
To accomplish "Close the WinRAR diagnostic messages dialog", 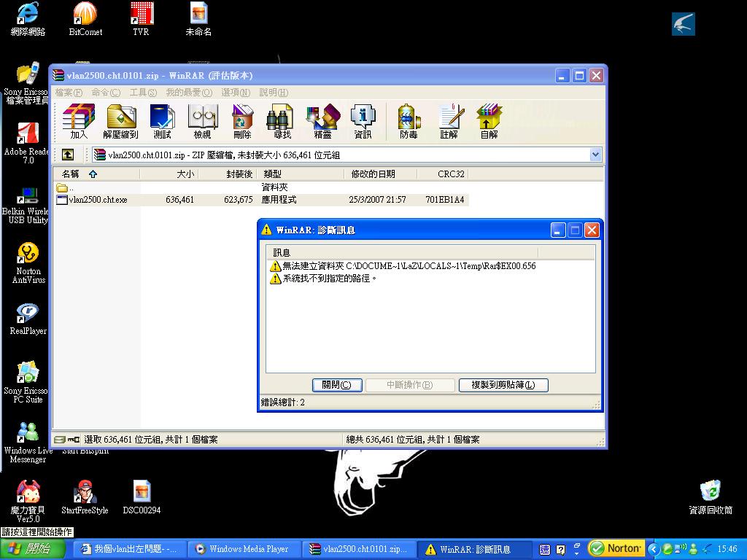I will [x=592, y=230].
